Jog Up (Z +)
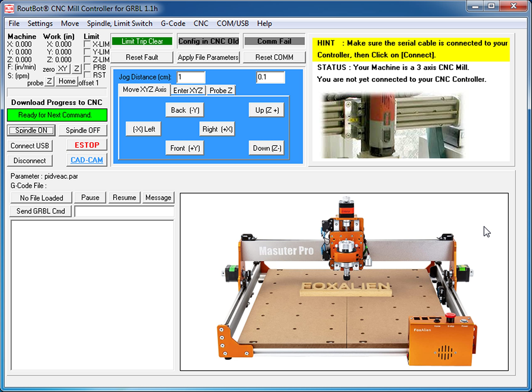Image resolution: width=532 pixels, height=392 pixels. [267, 110]
